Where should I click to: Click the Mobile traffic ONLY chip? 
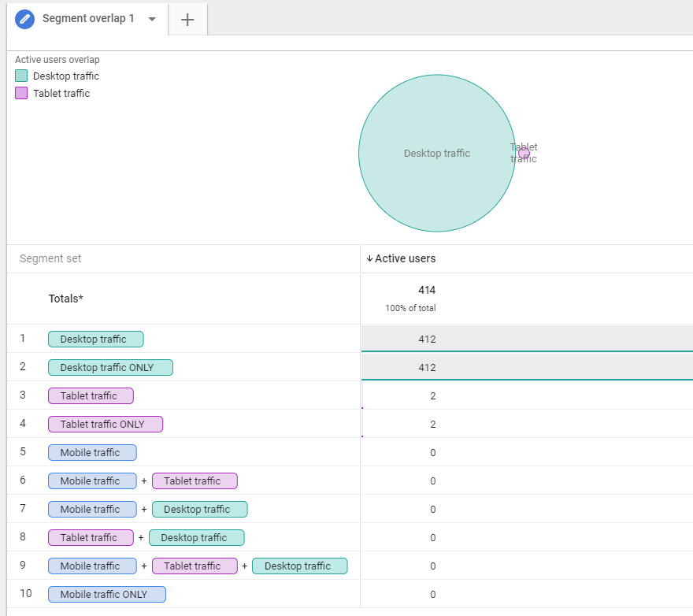pyautogui.click(x=107, y=595)
